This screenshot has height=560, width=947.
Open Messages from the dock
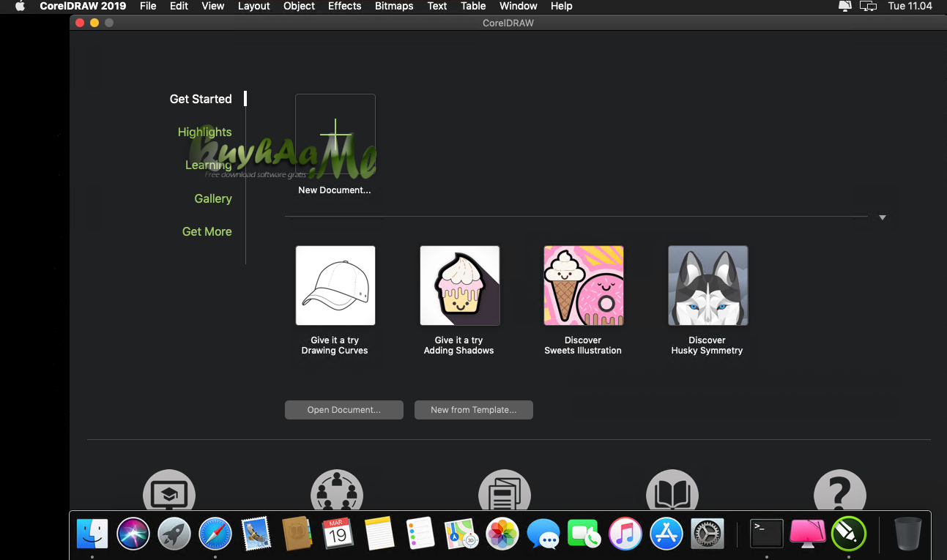tap(543, 534)
